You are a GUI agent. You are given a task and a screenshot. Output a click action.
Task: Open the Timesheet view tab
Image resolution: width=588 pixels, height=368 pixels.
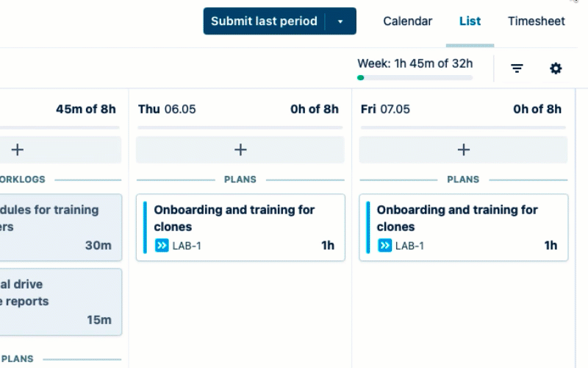537,21
